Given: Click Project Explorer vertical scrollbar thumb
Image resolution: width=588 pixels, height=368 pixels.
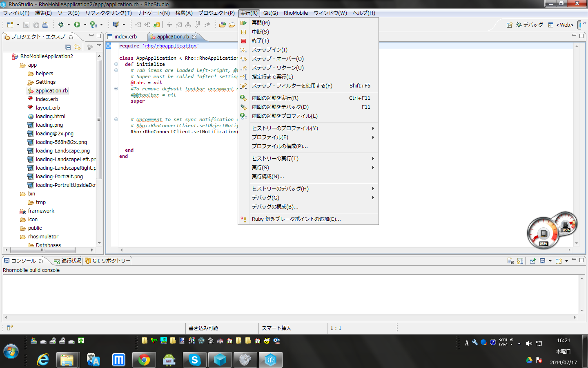Looking at the screenshot, I should [99, 119].
